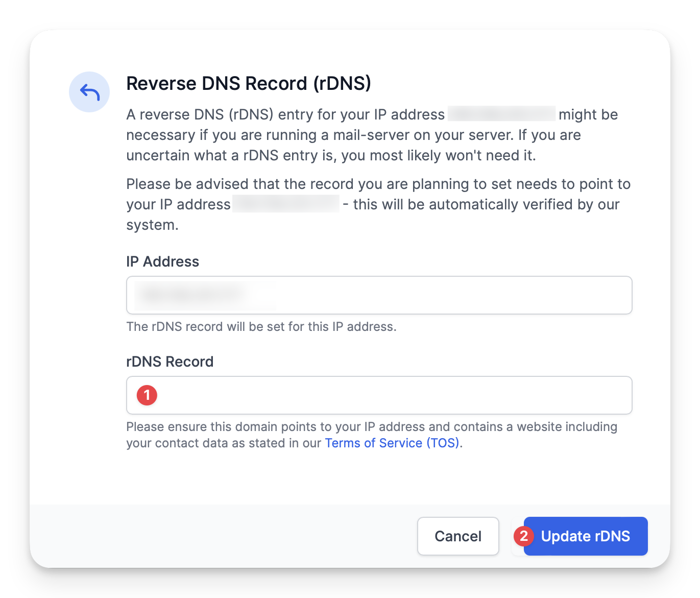700x598 pixels.
Task: Click the numbered marker beside Update rDNS
Action: (523, 536)
